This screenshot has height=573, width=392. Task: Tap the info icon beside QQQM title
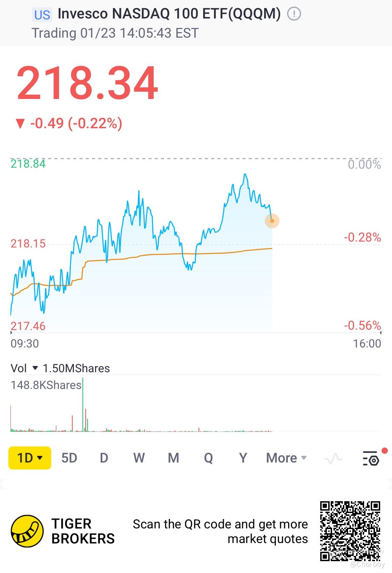[294, 14]
